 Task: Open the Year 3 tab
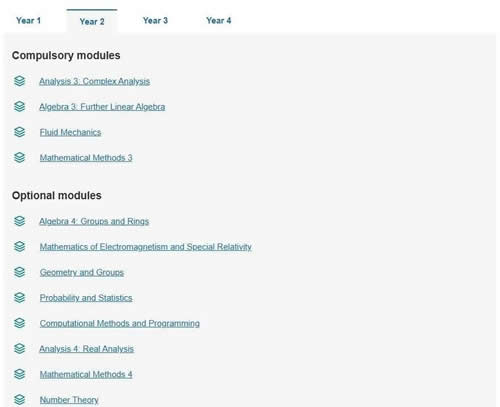pyautogui.click(x=155, y=21)
